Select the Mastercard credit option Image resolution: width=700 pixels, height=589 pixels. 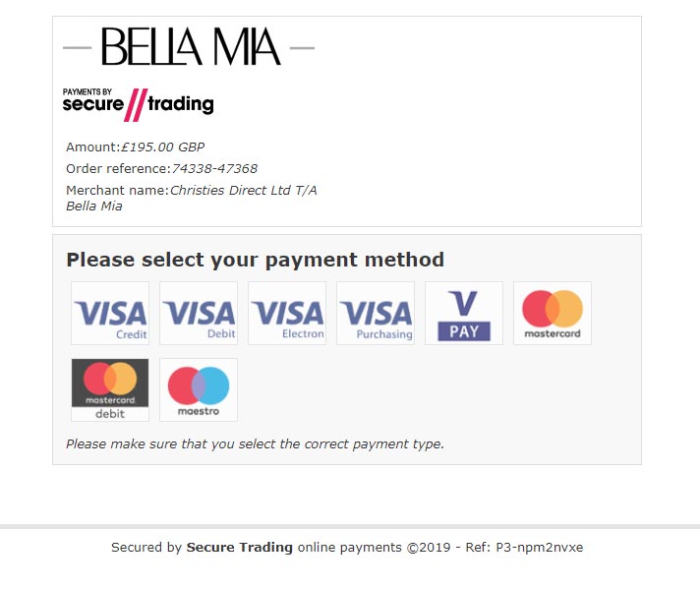553,313
